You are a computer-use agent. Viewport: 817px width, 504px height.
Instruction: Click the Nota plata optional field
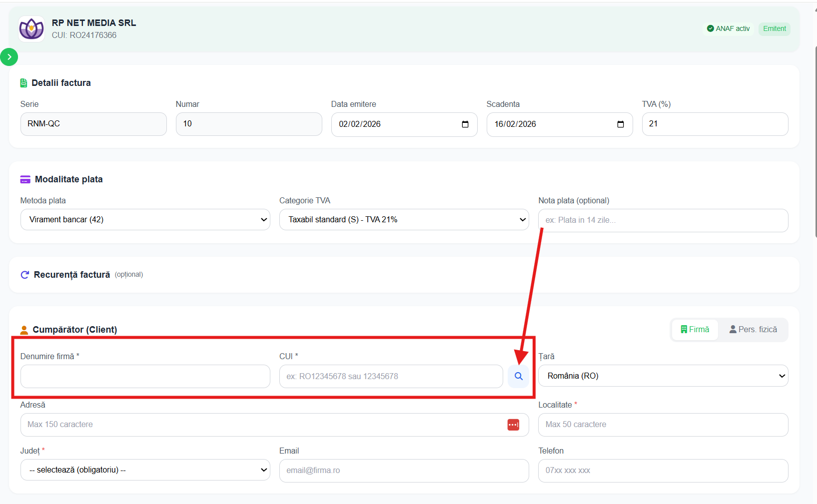pos(663,220)
